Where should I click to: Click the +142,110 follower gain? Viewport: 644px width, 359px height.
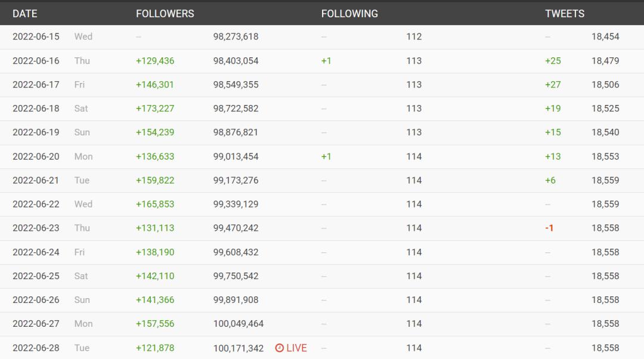point(155,276)
